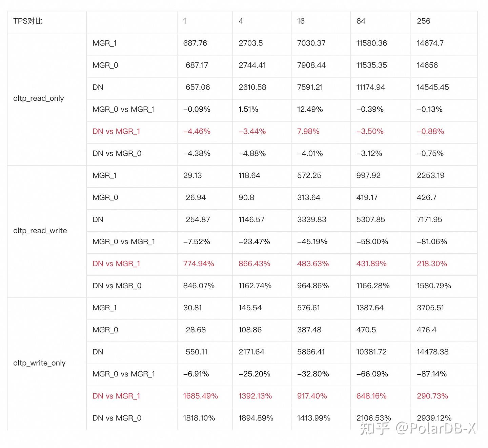Click the oltp_read_write group label

pyautogui.click(x=40, y=231)
